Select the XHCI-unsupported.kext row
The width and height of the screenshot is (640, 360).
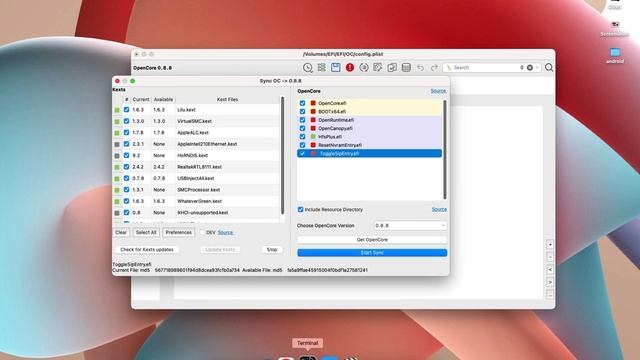coord(196,213)
